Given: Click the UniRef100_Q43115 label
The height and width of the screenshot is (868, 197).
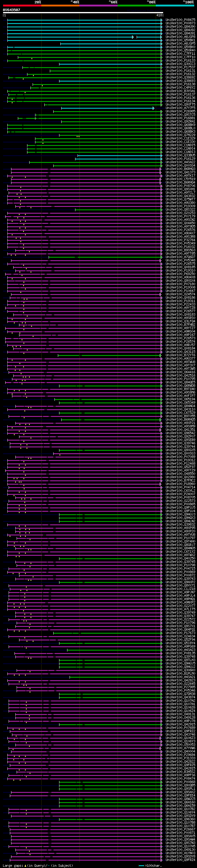Looking at the screenshot, I should 180,352.
